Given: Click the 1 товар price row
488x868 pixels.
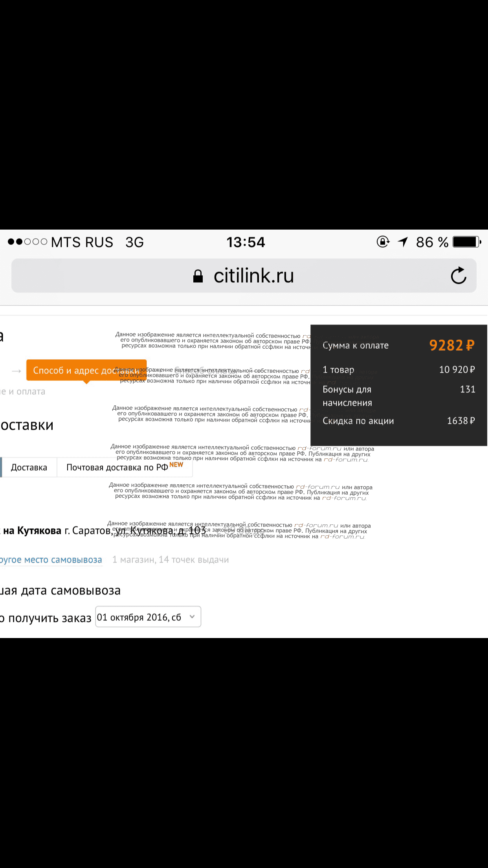Looking at the screenshot, I should pyautogui.click(x=399, y=370).
